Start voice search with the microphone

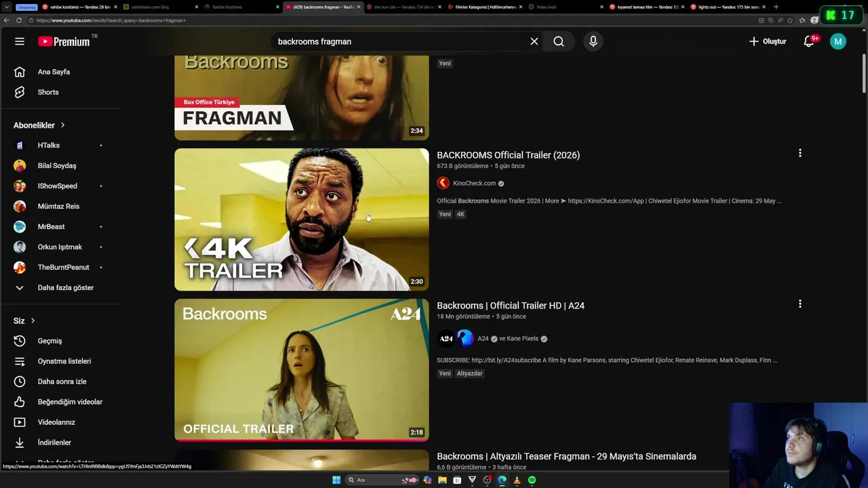pyautogui.click(x=593, y=41)
